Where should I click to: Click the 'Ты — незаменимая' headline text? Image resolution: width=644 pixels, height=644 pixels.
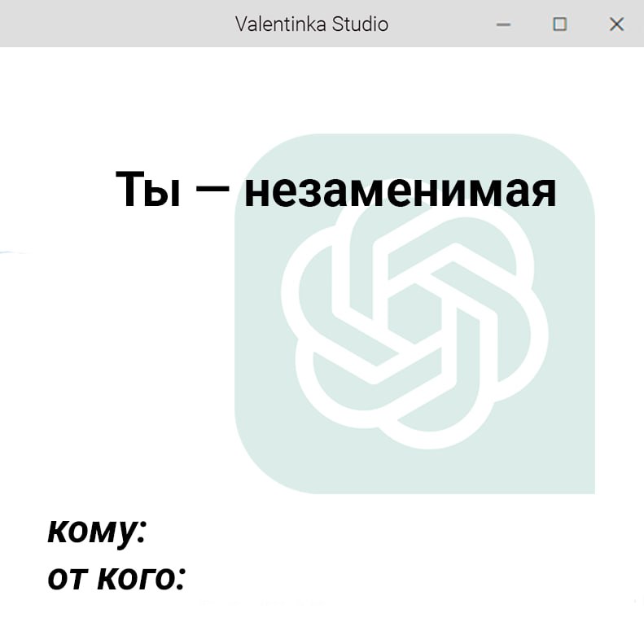click(336, 191)
